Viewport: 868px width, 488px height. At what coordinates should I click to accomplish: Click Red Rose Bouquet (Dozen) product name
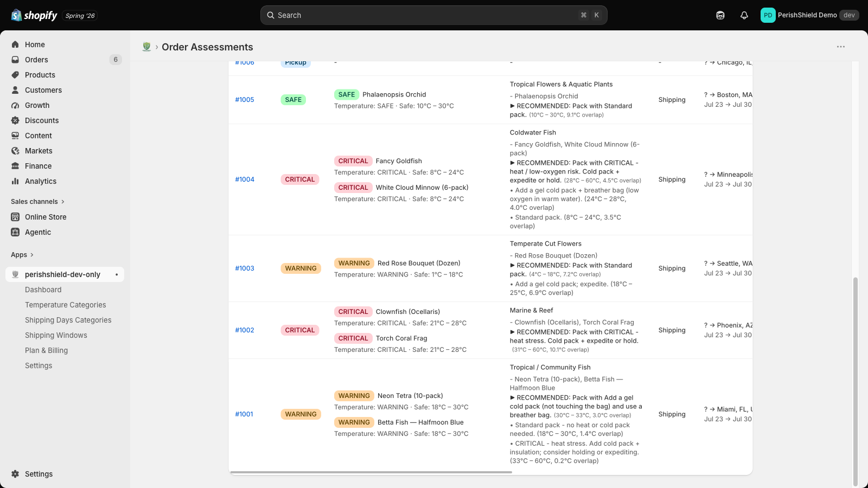(419, 264)
